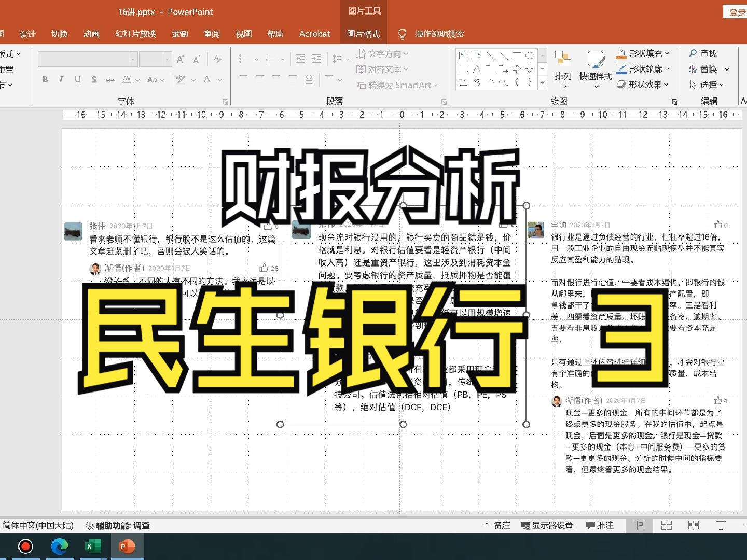Click the justify distributed alignment icon
Image resolution: width=747 pixels, height=560 pixels.
[x=309, y=79]
